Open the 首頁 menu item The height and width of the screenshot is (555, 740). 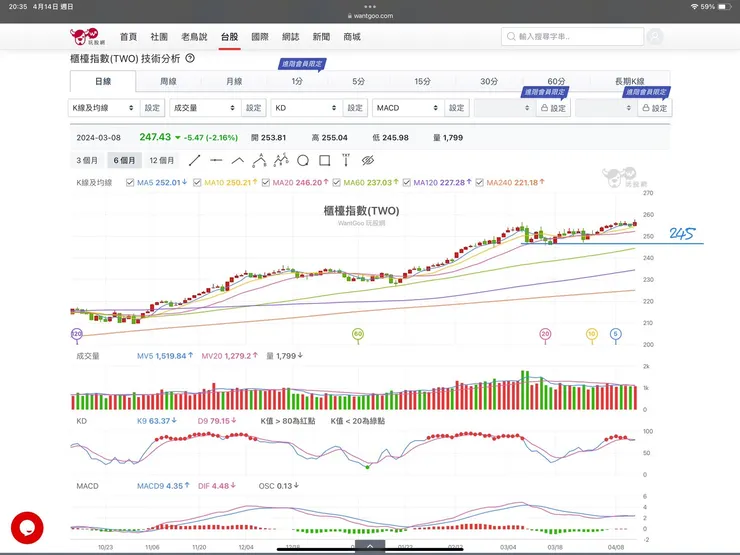[128, 37]
